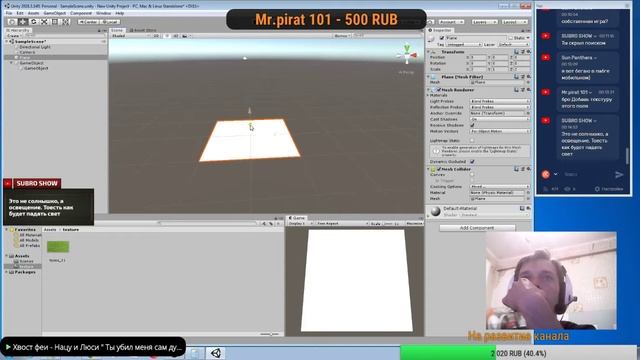Screen dimensions: 640x360
Task: Open the Reflection Probes dropdown
Action: (x=500, y=107)
